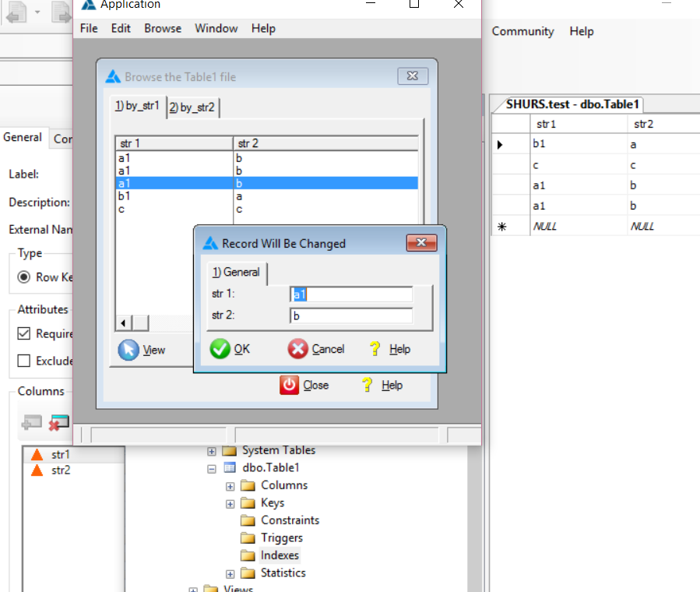Image resolution: width=700 pixels, height=592 pixels.
Task: Collapse the dbo.Table1 tree node
Action: click(x=211, y=468)
